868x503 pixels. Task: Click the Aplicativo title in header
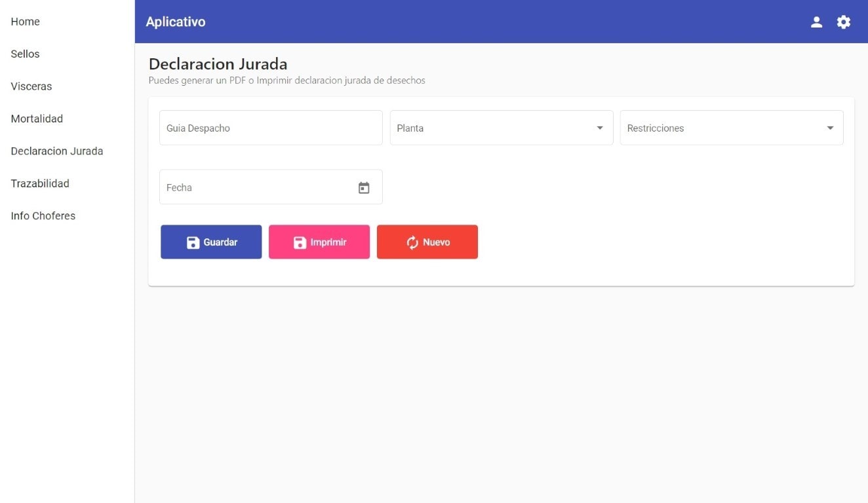click(x=176, y=22)
